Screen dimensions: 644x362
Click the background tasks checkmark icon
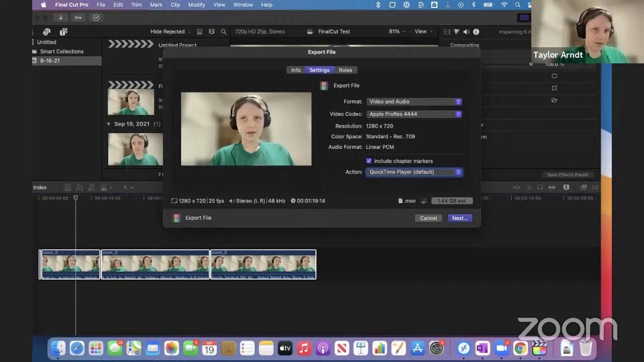(x=96, y=18)
